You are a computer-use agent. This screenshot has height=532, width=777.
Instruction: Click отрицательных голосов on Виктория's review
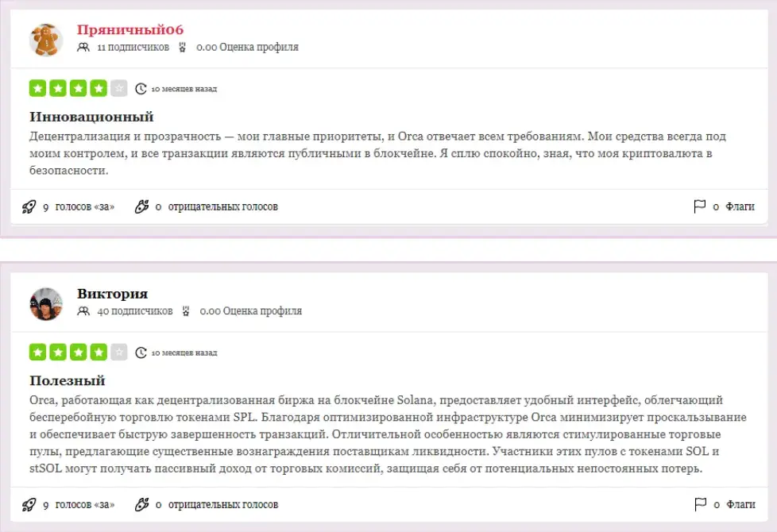point(223,505)
